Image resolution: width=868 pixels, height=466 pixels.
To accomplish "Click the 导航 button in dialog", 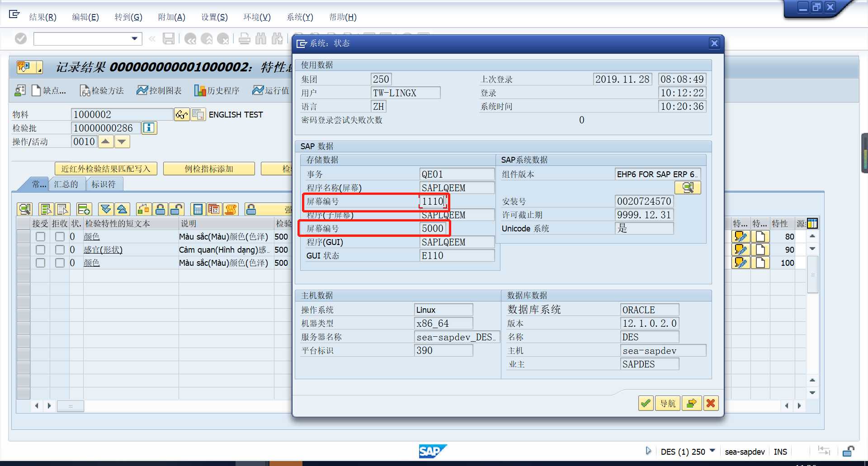I will [x=668, y=403].
